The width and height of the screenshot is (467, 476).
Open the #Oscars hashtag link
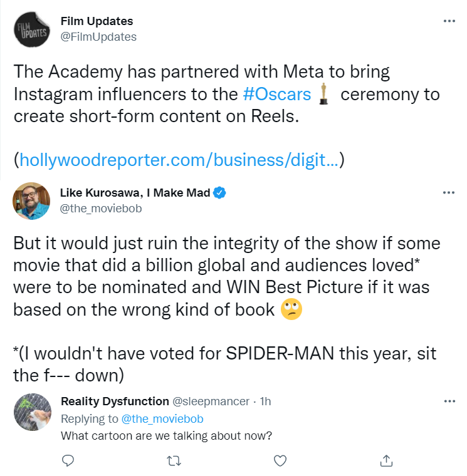pos(276,95)
